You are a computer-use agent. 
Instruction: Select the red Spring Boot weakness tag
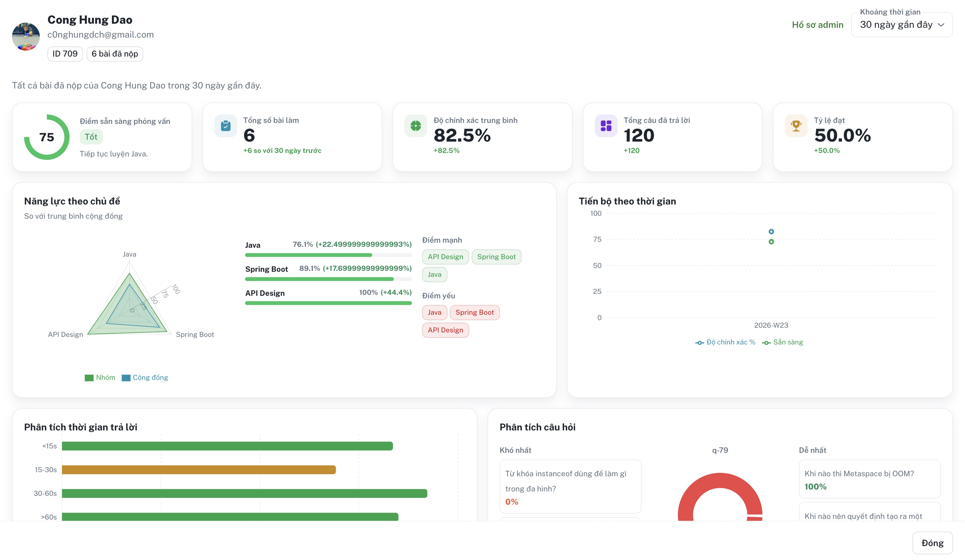(475, 312)
